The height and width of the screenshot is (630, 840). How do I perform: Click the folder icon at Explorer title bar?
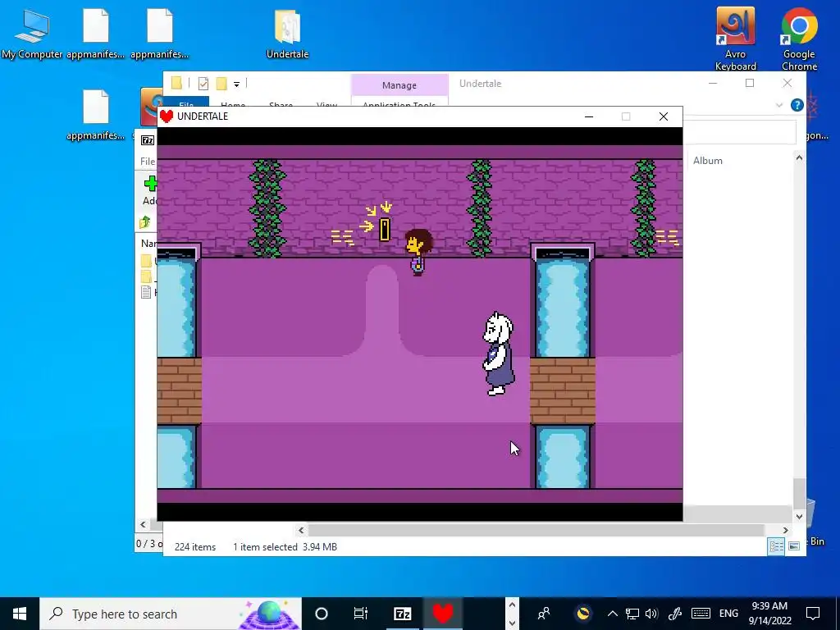pyautogui.click(x=176, y=83)
